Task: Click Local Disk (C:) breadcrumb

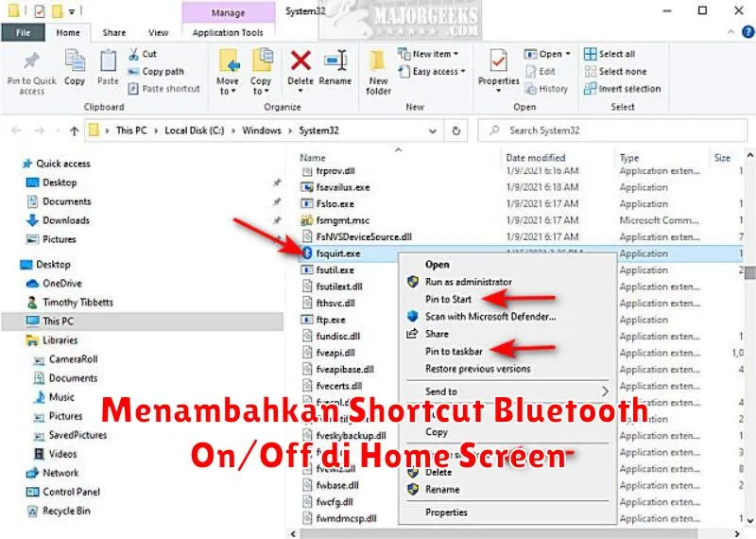Action: point(195,130)
